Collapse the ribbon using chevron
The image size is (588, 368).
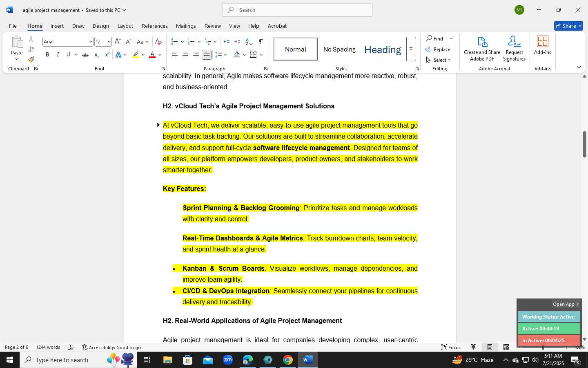[579, 67]
